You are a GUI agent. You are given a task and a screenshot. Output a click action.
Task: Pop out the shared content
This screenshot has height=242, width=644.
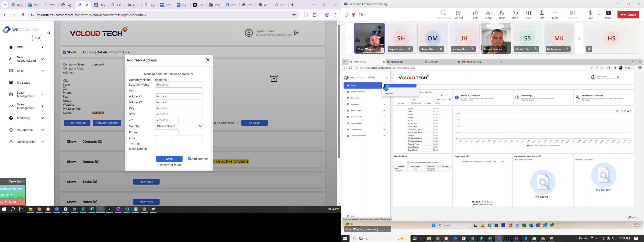click(x=458, y=15)
